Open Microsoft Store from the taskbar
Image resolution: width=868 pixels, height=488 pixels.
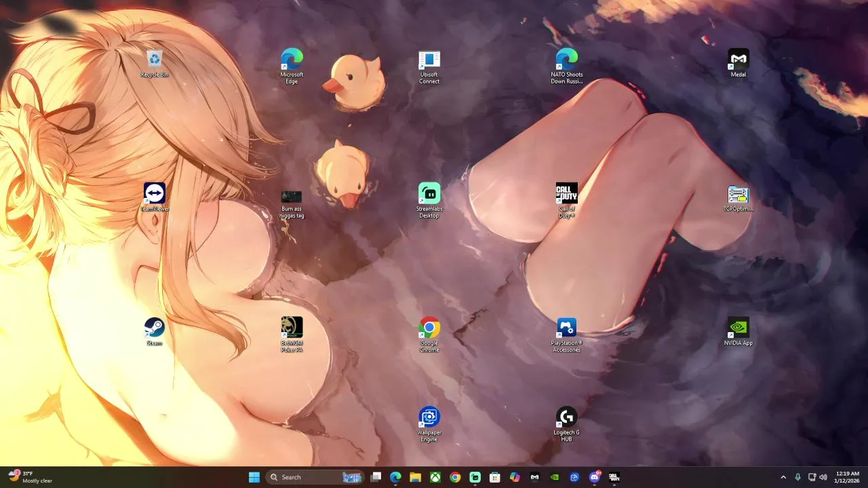tap(495, 477)
